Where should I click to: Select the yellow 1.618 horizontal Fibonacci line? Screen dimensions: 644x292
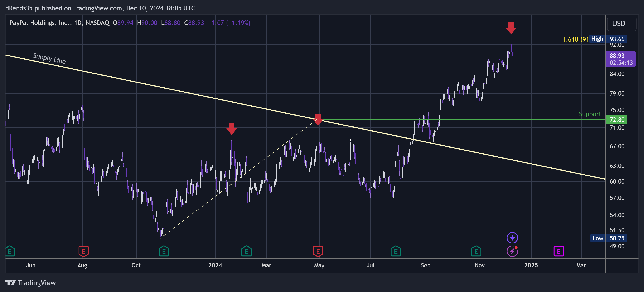pyautogui.click(x=382, y=46)
